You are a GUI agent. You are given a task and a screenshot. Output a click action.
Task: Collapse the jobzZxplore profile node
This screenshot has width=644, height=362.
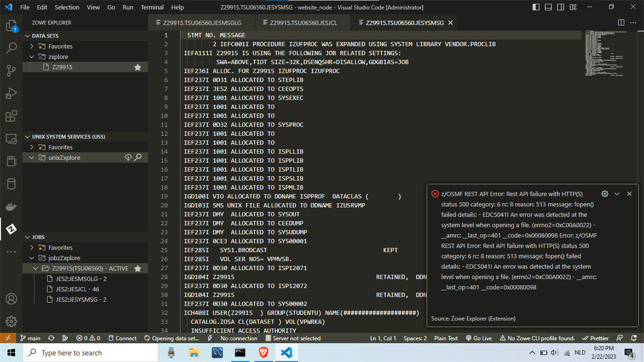32,258
